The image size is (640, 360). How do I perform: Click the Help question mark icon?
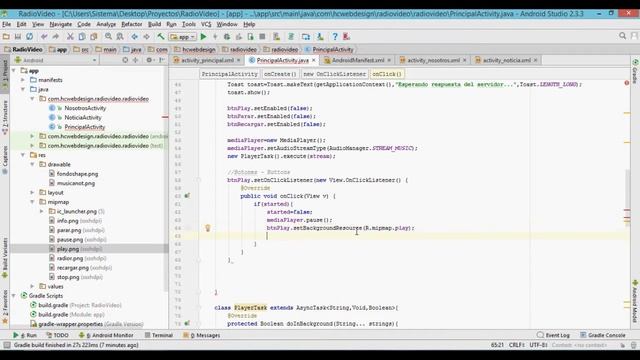click(335, 37)
